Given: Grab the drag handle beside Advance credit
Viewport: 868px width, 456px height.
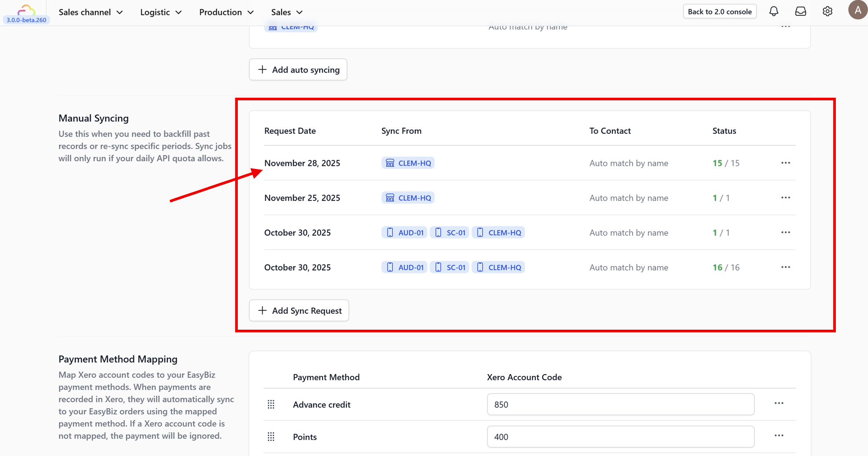Looking at the screenshot, I should point(271,405).
